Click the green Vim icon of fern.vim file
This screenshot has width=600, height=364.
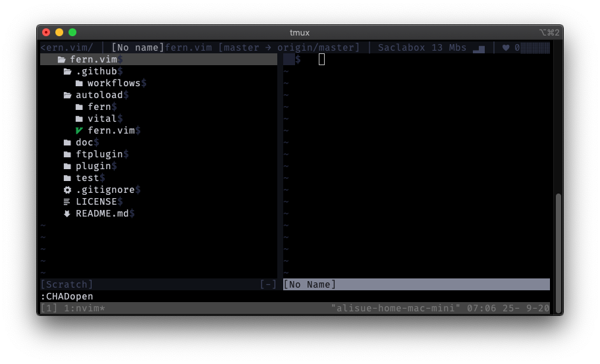tap(79, 131)
